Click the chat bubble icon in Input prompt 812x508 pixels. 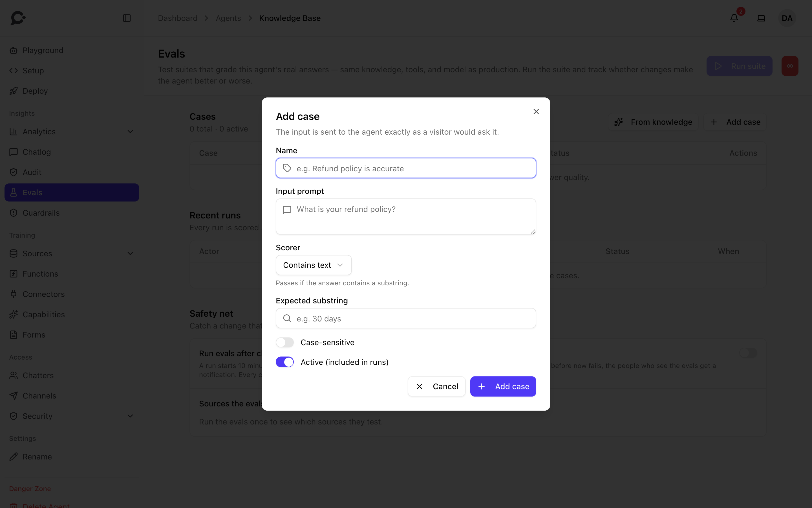coord(287,210)
